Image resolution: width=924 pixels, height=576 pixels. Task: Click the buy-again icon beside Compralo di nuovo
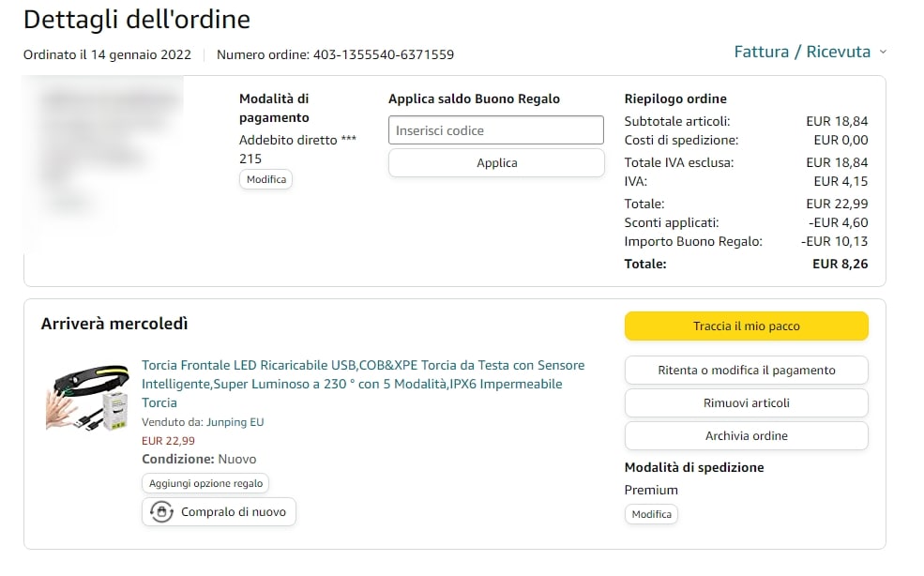point(162,512)
